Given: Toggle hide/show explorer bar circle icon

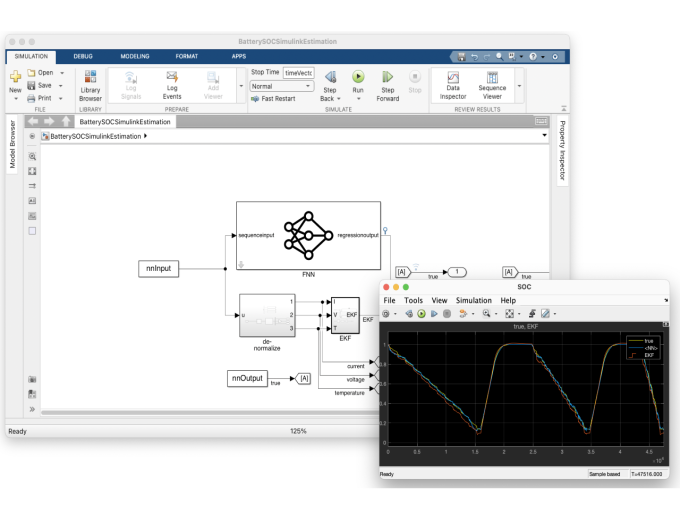Looking at the screenshot, I should coord(32,136).
